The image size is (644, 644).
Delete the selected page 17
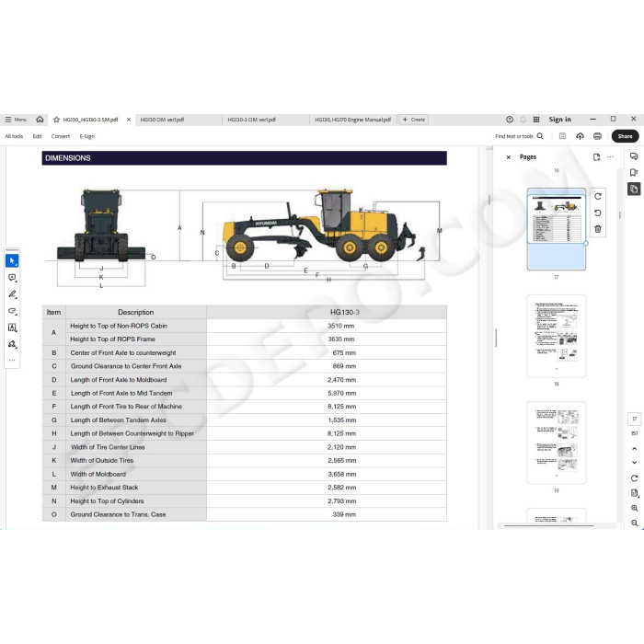tap(598, 229)
